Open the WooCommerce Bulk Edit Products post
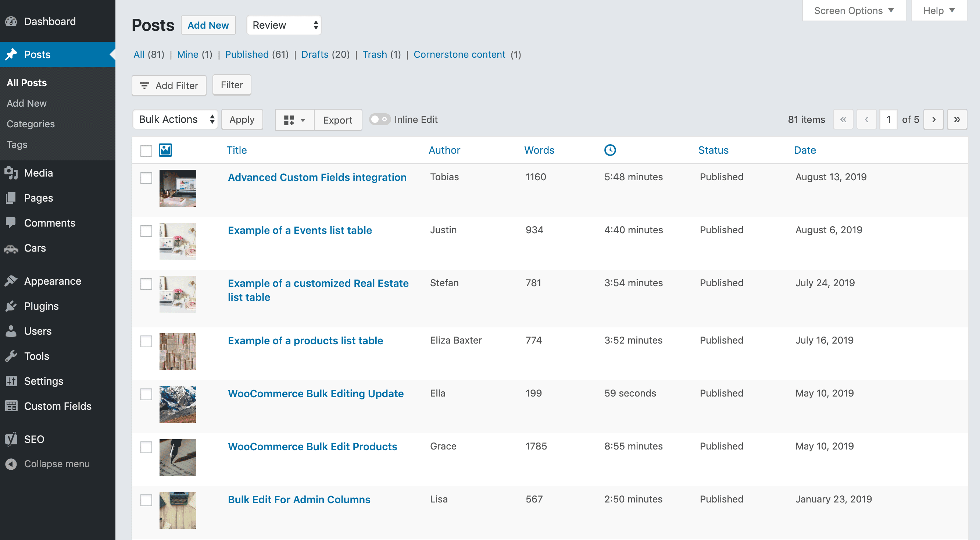This screenshot has height=540, width=980. pos(312,447)
